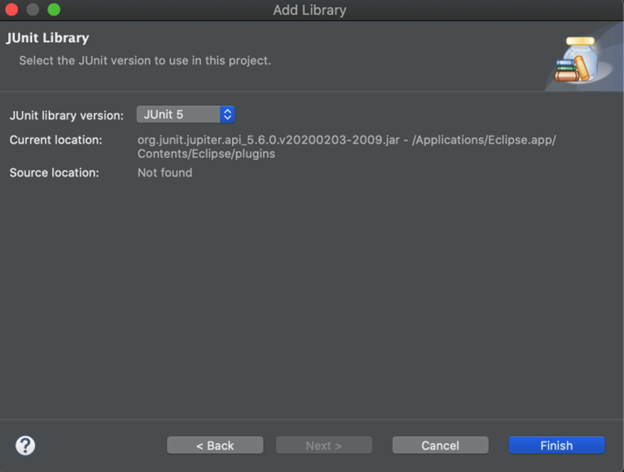
Task: Click the JUnit Library heading
Action: pos(47,38)
